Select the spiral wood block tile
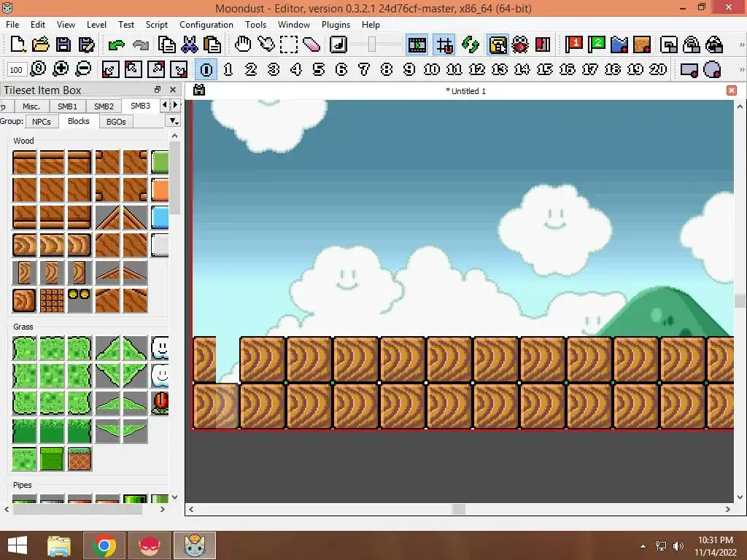747x560 pixels. [x=24, y=300]
